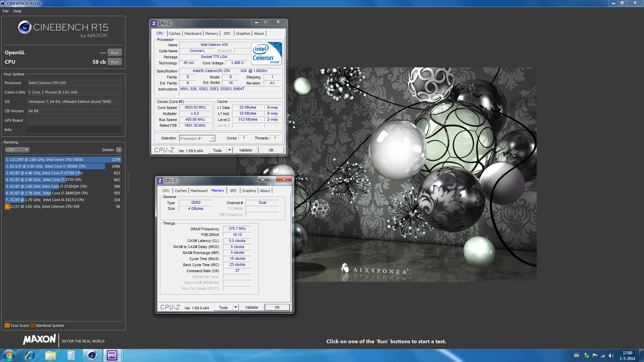Image resolution: width=644 pixels, height=362 pixels.
Task: Click the Tools button in the lower CPU-Z window
Action: tap(223, 307)
